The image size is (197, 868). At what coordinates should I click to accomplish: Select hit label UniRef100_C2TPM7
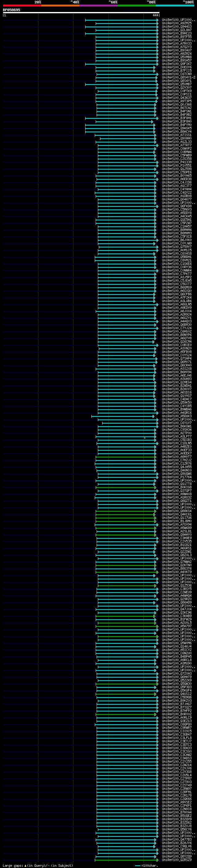pyautogui.click(x=177, y=779)
